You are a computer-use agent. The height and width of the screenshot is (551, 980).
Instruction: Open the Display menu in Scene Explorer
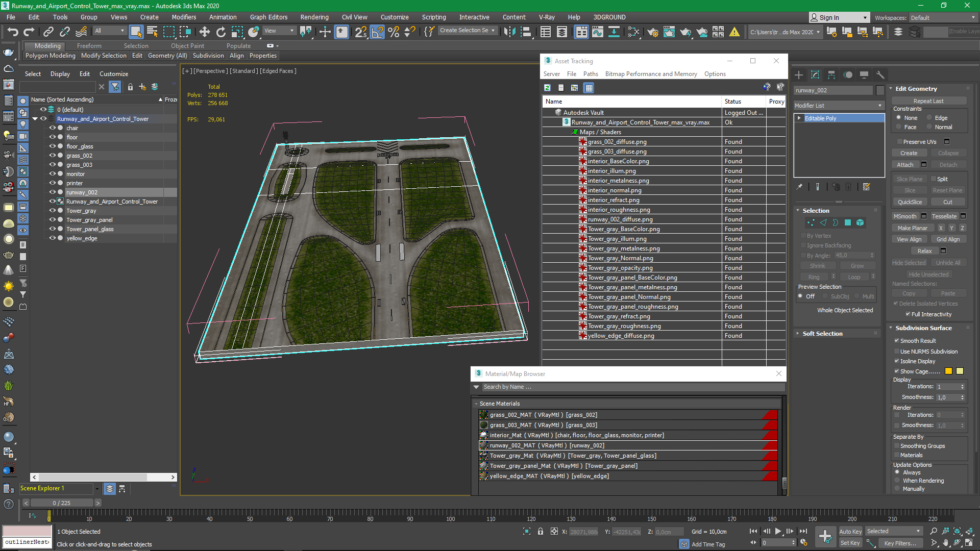[x=60, y=74]
